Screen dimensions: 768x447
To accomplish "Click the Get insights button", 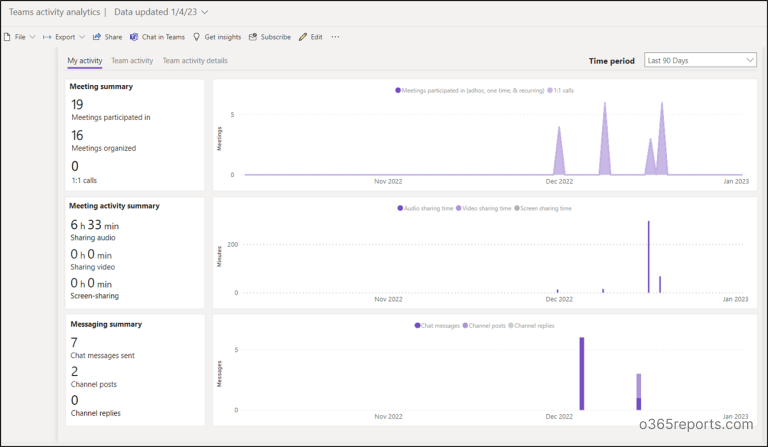I will (217, 37).
